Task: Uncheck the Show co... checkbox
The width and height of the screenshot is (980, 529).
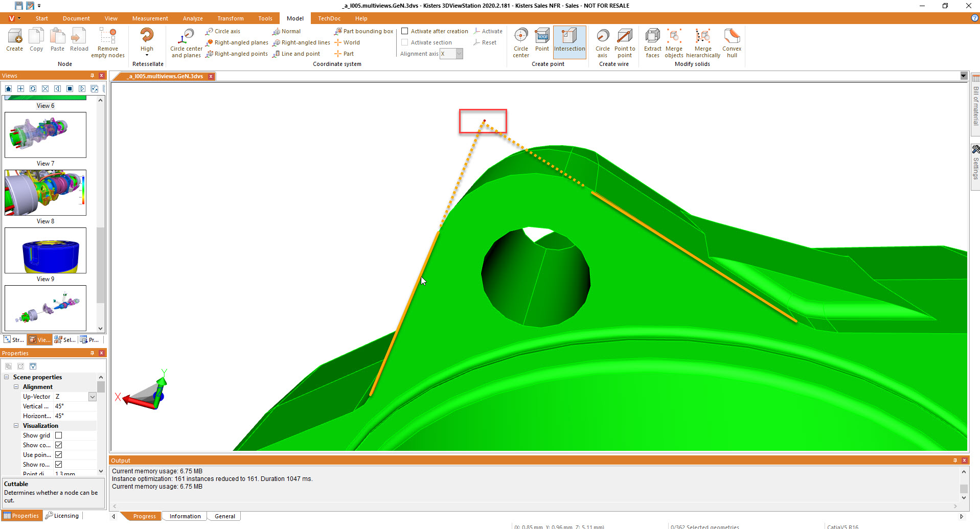Action: [58, 445]
